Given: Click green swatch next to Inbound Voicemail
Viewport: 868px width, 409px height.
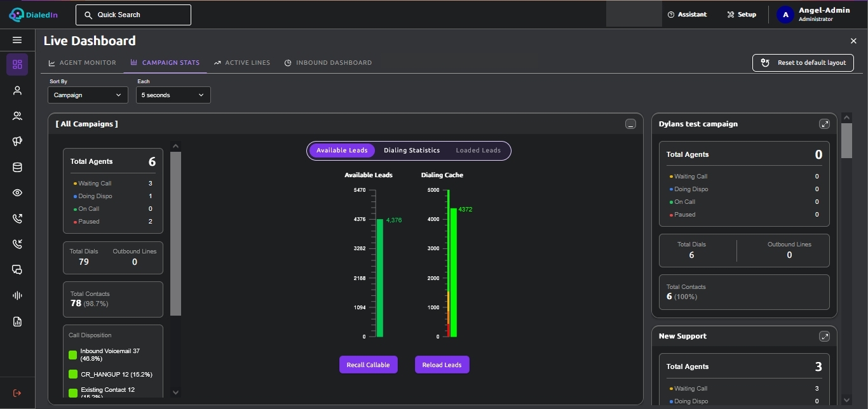Looking at the screenshot, I should (73, 355).
